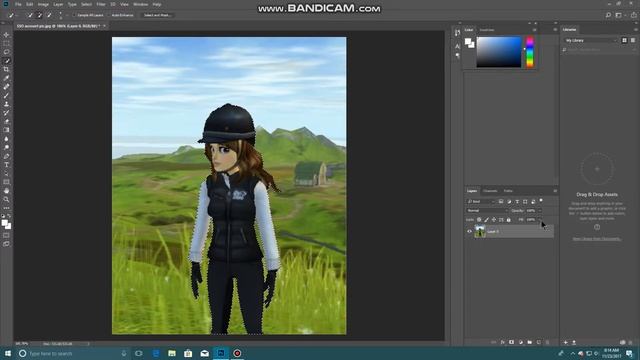Select the Zoom tool

click(6, 199)
